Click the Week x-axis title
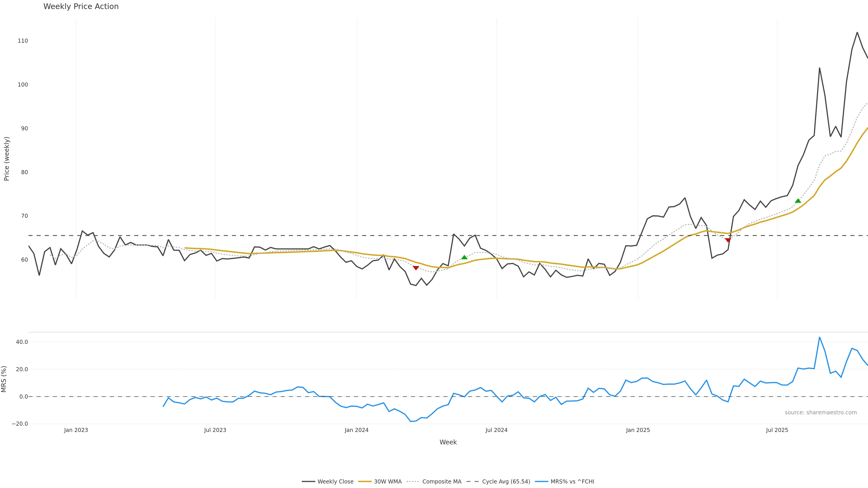Image resolution: width=868 pixels, height=488 pixels. coord(448,442)
